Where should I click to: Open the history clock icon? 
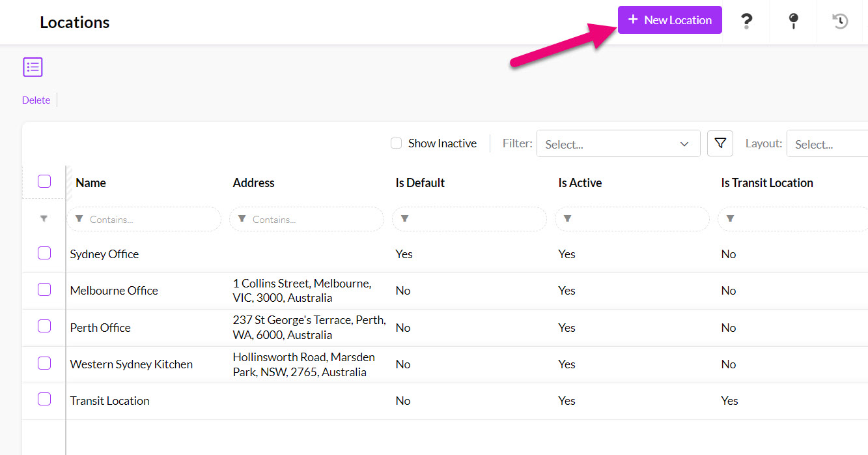840,22
